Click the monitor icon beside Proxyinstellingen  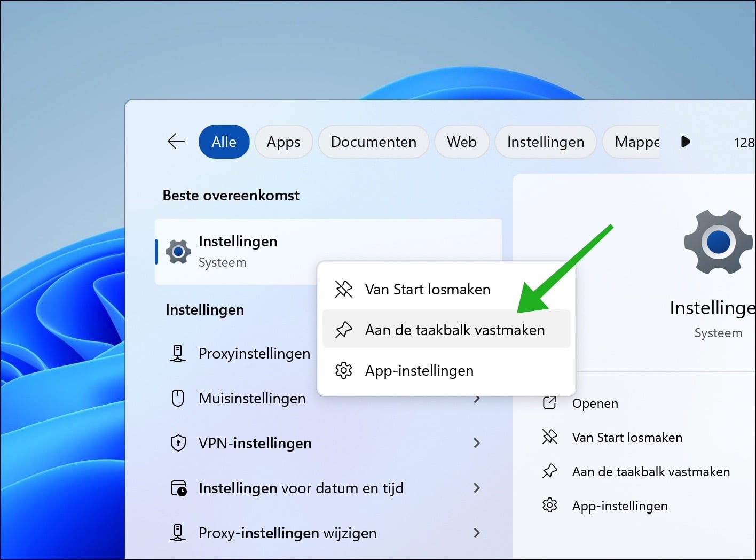tap(178, 353)
